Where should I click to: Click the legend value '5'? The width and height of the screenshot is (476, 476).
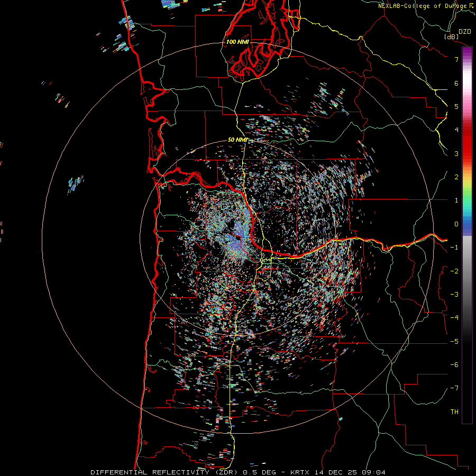[456, 106]
